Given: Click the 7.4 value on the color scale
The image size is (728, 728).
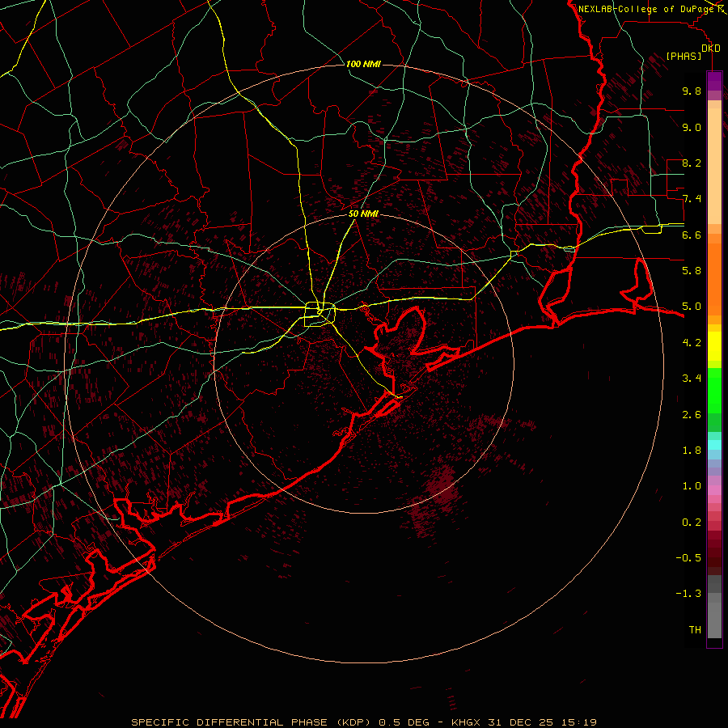Looking at the screenshot, I should pyautogui.click(x=692, y=199).
